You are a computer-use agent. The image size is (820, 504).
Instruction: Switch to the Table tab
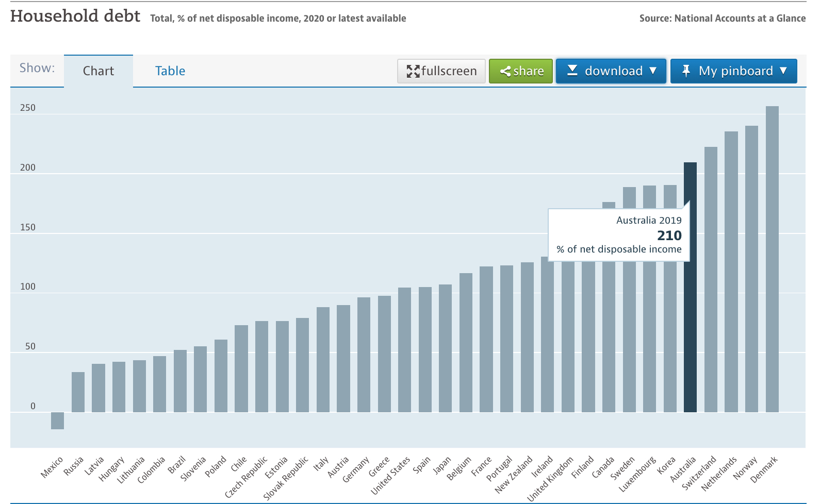170,71
